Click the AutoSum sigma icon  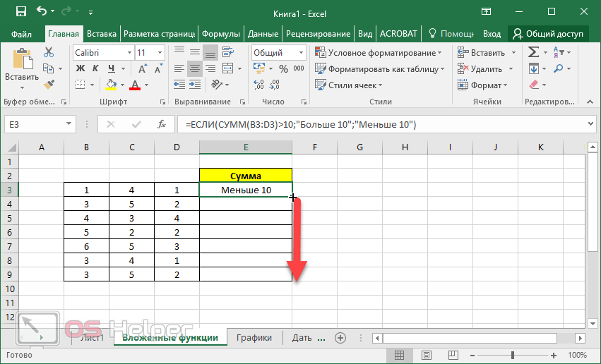(534, 52)
